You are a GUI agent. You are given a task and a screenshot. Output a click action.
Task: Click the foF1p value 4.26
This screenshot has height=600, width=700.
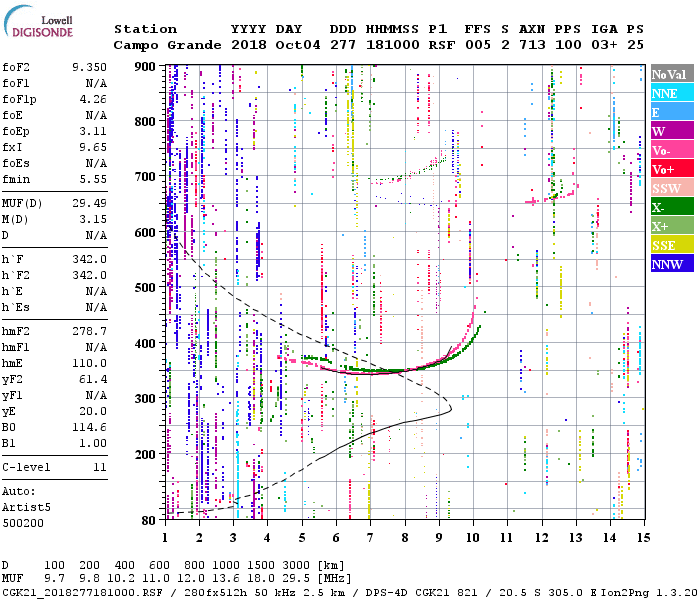click(x=93, y=99)
